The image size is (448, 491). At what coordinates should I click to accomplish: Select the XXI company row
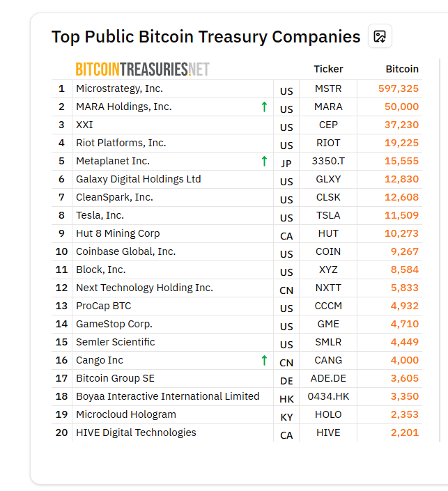click(x=237, y=125)
